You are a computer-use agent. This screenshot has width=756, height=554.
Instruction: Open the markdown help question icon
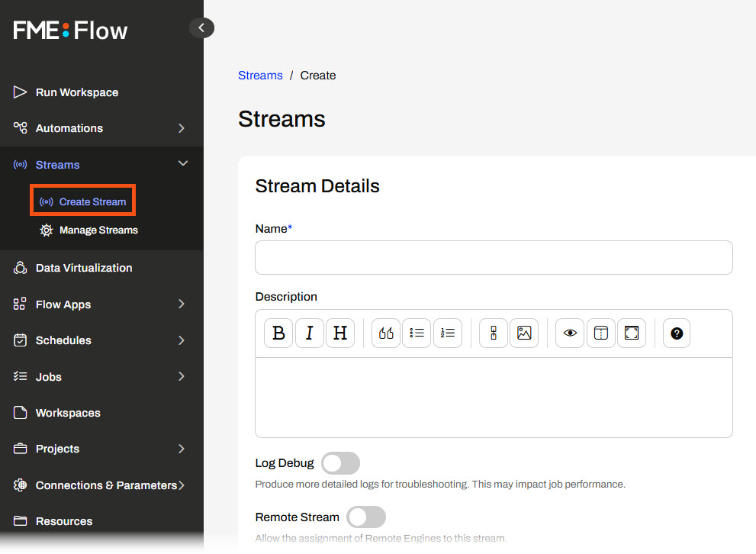coord(677,333)
